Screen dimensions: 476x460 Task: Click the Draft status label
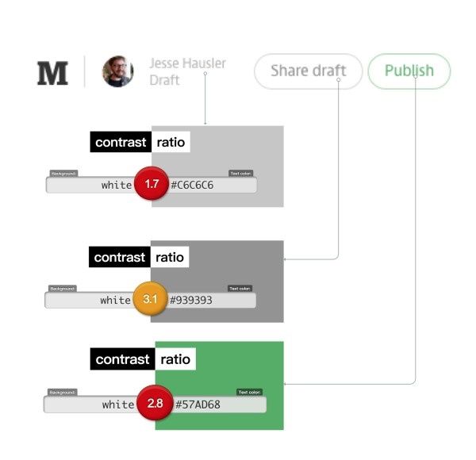164,80
